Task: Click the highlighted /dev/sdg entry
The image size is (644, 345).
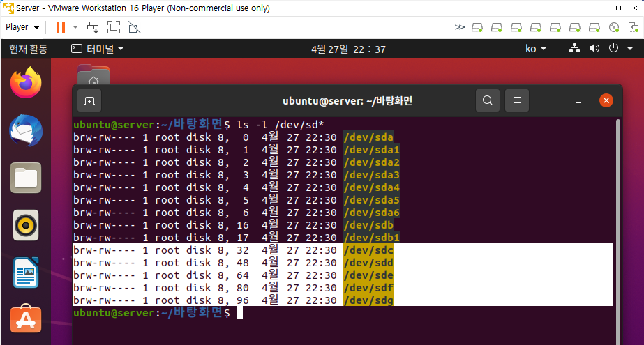Action: pyautogui.click(x=368, y=300)
